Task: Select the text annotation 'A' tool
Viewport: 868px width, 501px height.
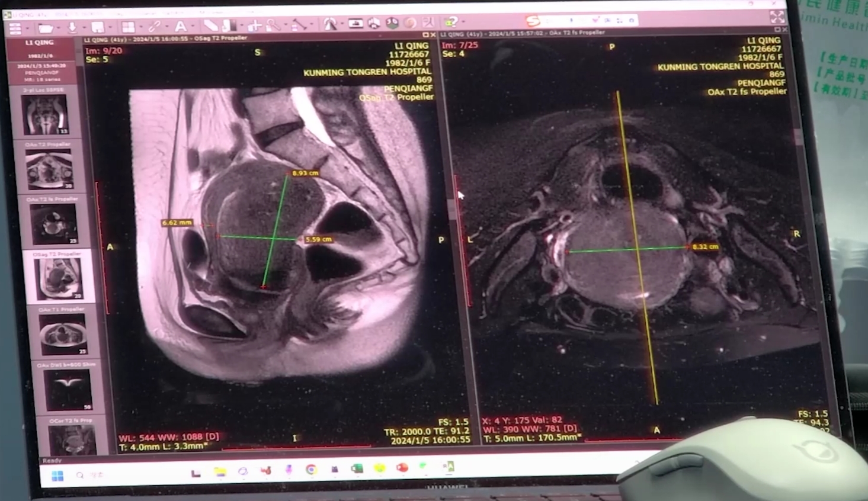Action: 180,26
